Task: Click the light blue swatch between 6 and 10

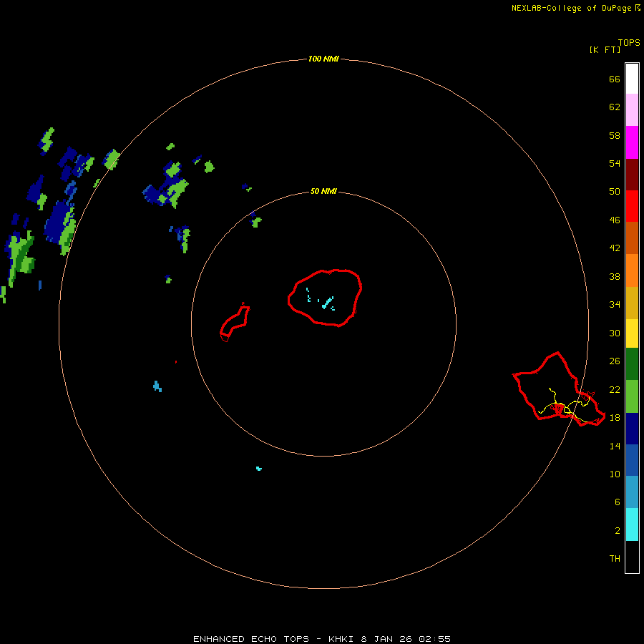Action: click(x=632, y=492)
